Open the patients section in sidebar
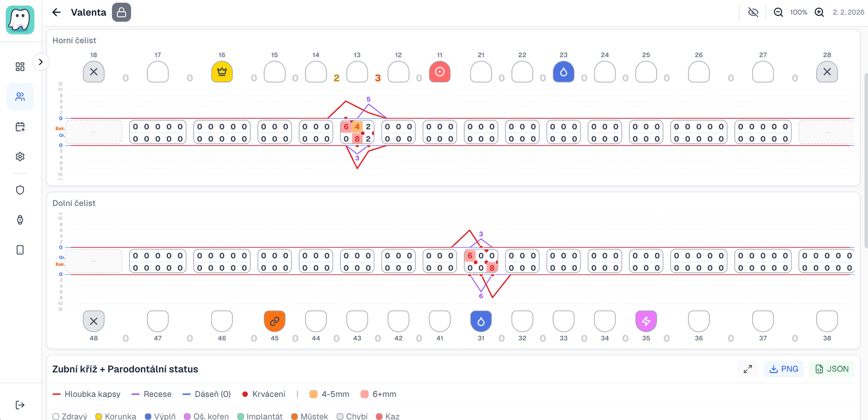This screenshot has height=420, width=868. (x=20, y=97)
